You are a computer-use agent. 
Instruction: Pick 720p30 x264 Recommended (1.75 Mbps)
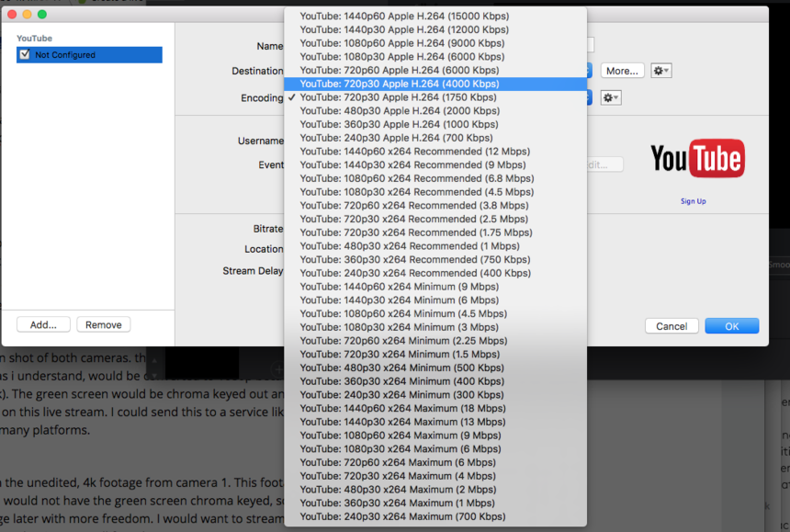click(x=435, y=232)
